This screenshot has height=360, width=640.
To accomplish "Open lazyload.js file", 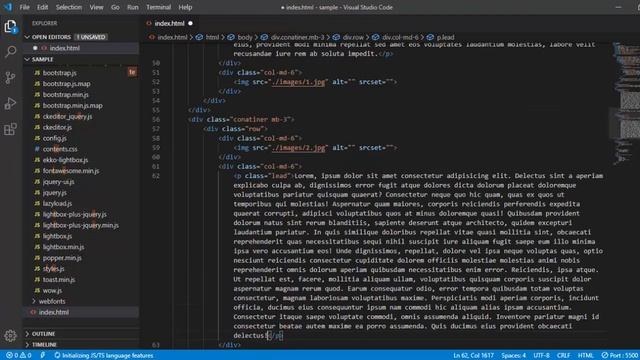I will (x=57, y=203).
